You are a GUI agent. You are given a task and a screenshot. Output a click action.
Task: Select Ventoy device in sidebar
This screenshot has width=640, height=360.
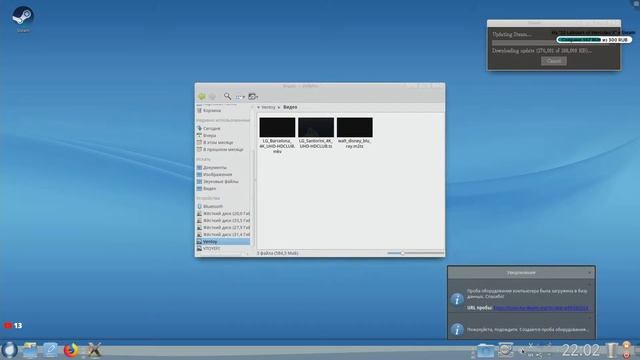(x=223, y=242)
